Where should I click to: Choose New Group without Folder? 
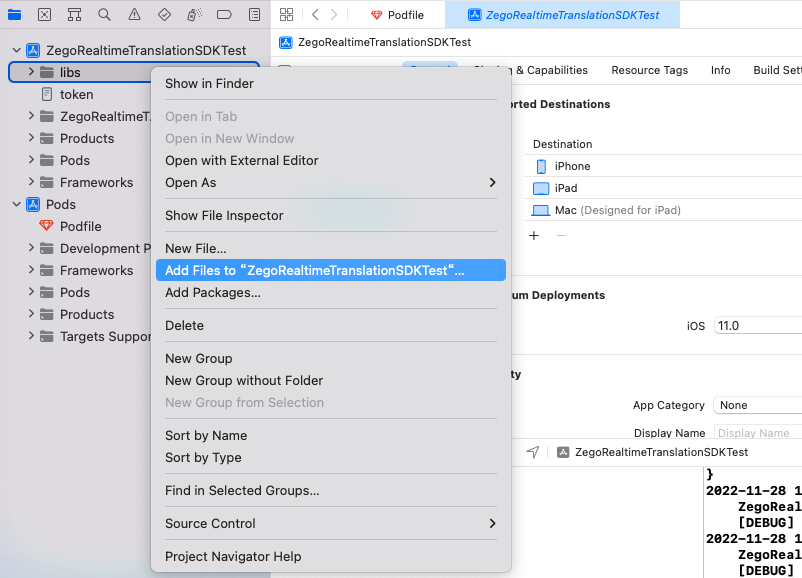click(x=330, y=381)
